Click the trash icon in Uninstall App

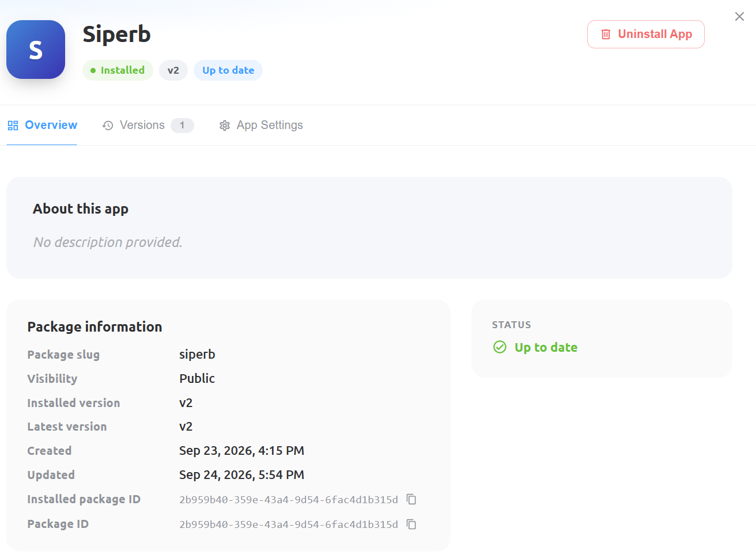tap(606, 35)
